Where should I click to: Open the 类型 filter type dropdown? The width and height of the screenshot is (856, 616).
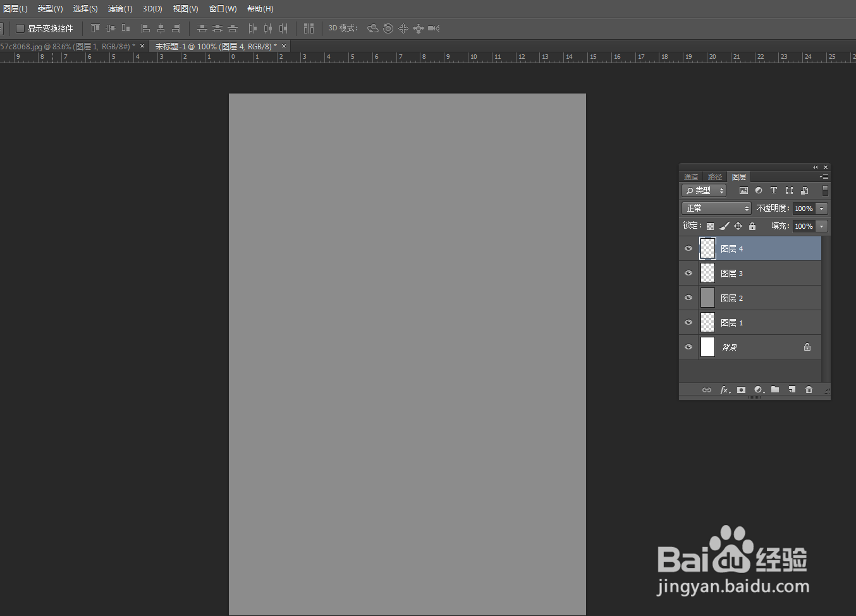[704, 190]
